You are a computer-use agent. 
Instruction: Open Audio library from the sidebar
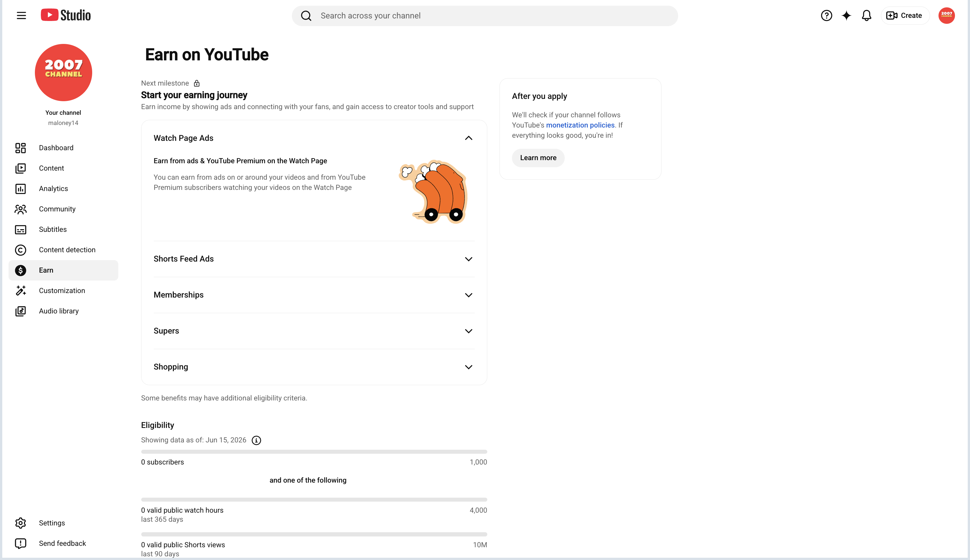tap(63, 311)
